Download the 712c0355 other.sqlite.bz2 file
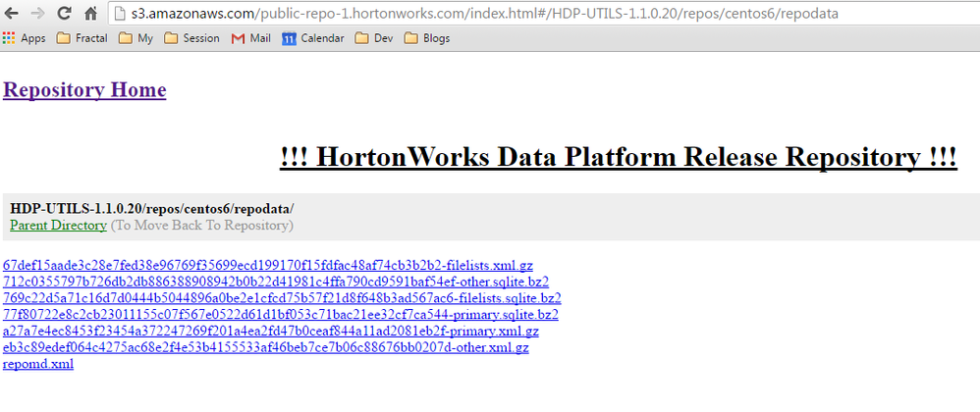Image resolution: width=980 pixels, height=412 pixels. coord(276,282)
